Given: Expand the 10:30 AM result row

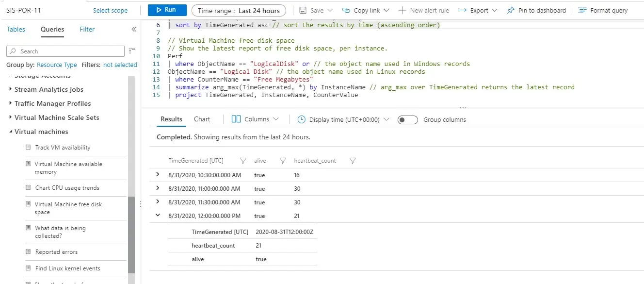Looking at the screenshot, I should (x=158, y=175).
